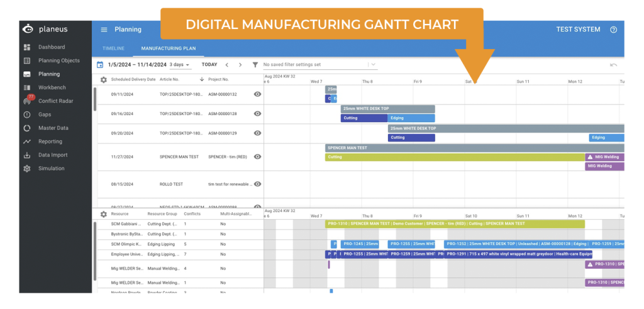
Task: Open the Workbench sidebar item
Action: pyautogui.click(x=52, y=87)
